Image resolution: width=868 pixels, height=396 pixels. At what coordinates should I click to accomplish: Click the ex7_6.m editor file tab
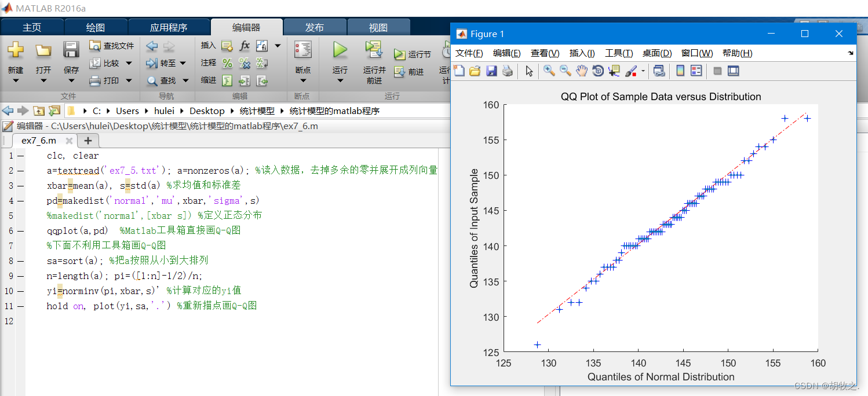(x=39, y=140)
